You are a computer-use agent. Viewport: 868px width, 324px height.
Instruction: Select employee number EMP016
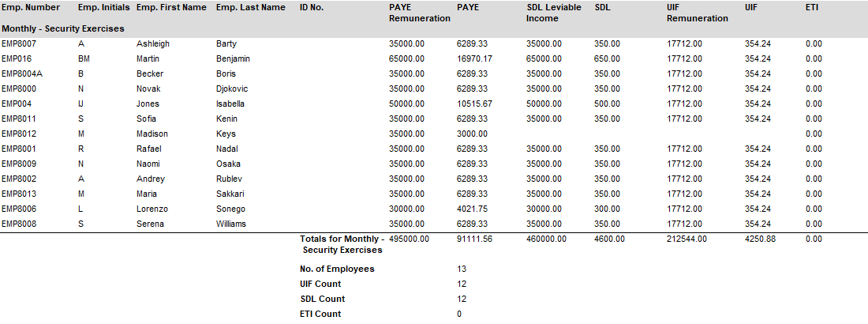coord(17,58)
